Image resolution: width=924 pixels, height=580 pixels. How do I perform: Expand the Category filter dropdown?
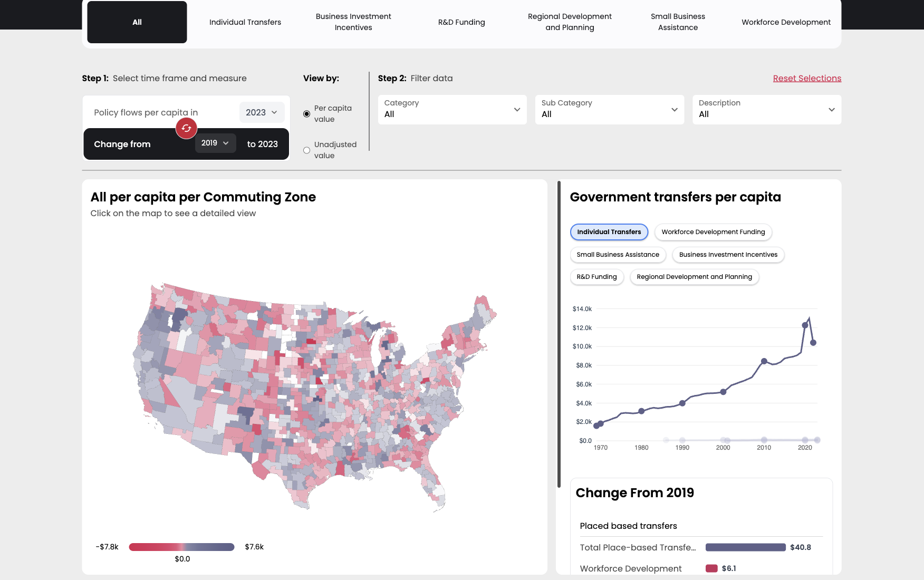[452, 110]
